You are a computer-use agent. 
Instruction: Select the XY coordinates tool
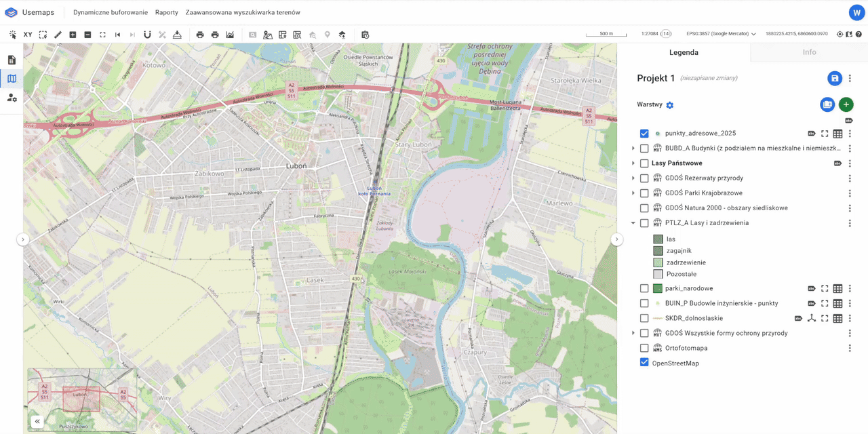tap(28, 35)
